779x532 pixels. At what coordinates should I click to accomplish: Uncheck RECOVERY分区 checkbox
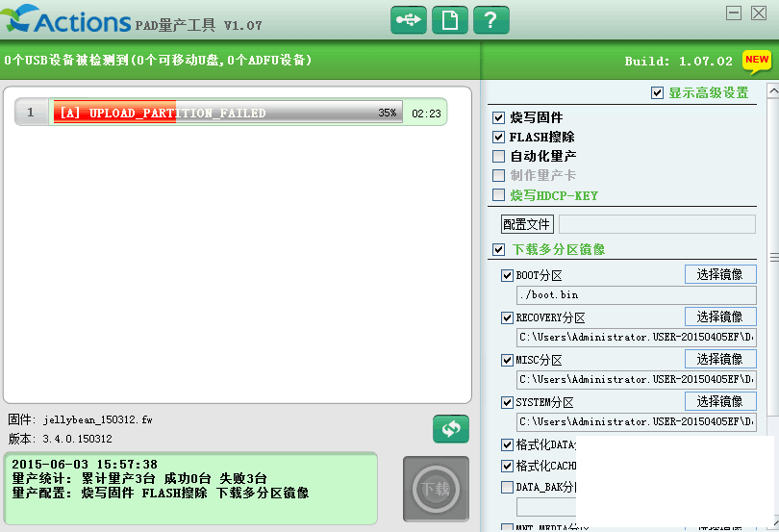507,317
